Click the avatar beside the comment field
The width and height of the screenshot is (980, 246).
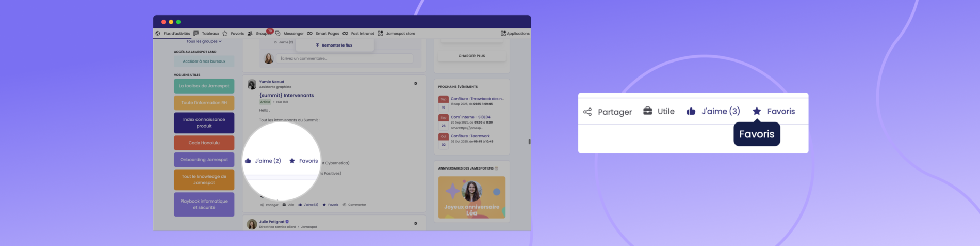coord(269,58)
